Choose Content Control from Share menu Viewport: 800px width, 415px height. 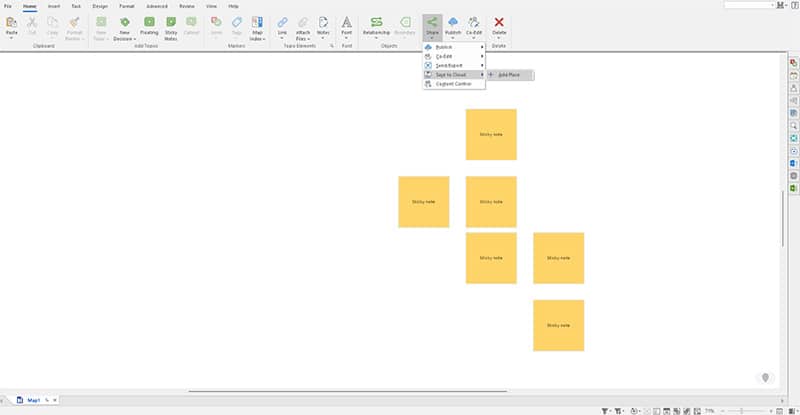coord(454,84)
